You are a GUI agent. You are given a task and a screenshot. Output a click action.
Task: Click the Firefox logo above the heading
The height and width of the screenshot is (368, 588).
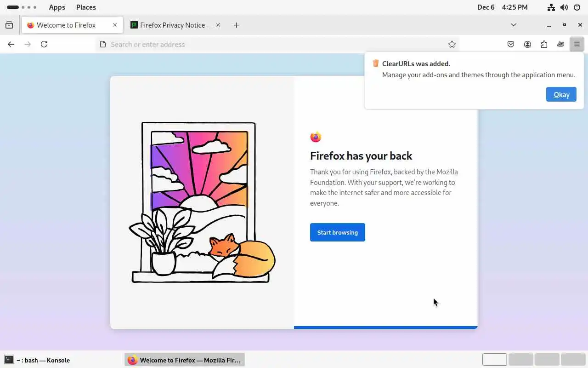[316, 137]
